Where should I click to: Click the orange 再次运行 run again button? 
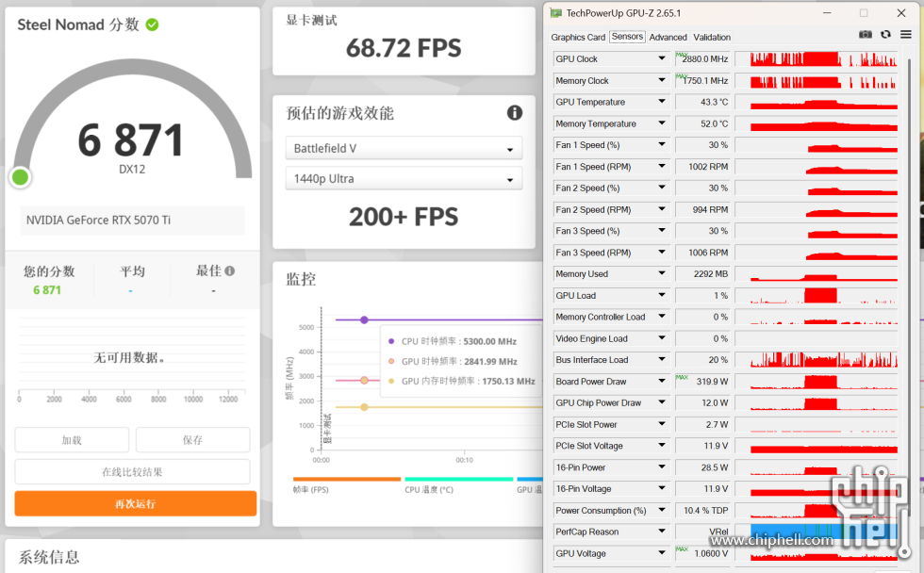[x=136, y=503]
